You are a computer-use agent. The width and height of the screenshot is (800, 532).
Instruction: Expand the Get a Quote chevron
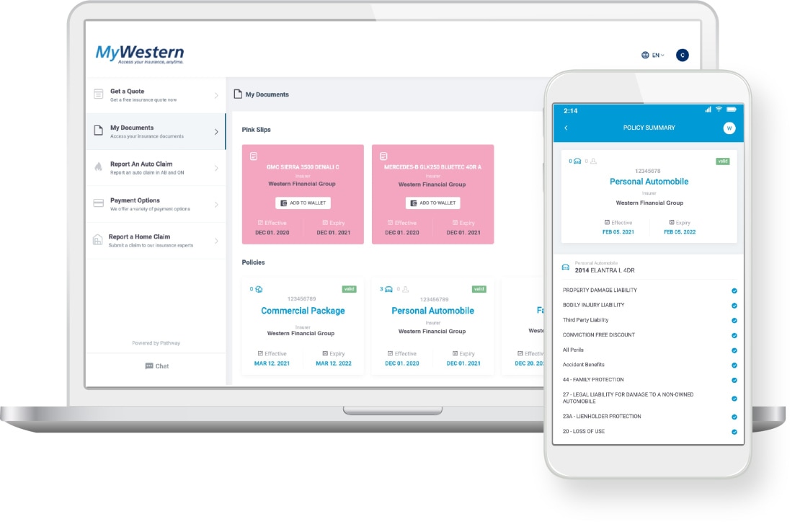pyautogui.click(x=216, y=95)
